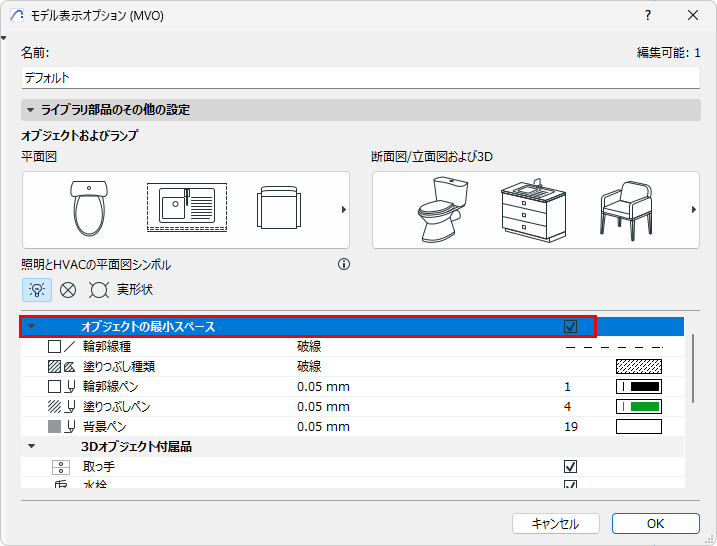Select the 輪郭線種 row label
717x546 pixels.
pyautogui.click(x=107, y=347)
